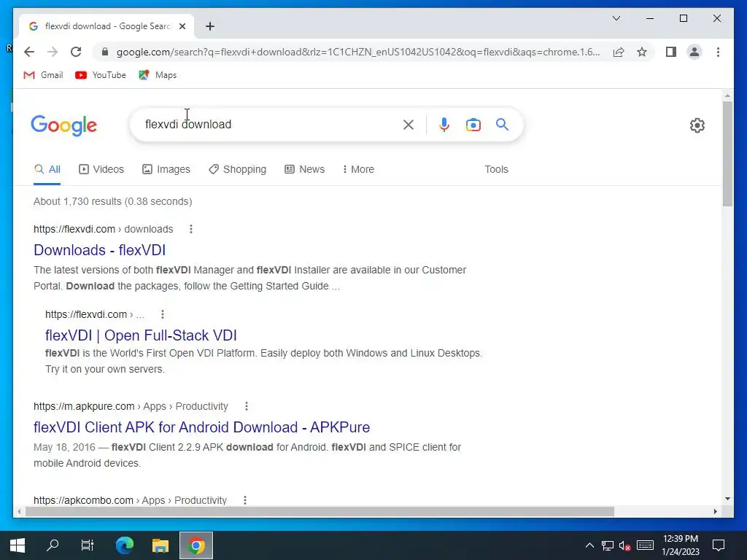Open the Maps bookmark
The image size is (747, 560).
tap(158, 75)
